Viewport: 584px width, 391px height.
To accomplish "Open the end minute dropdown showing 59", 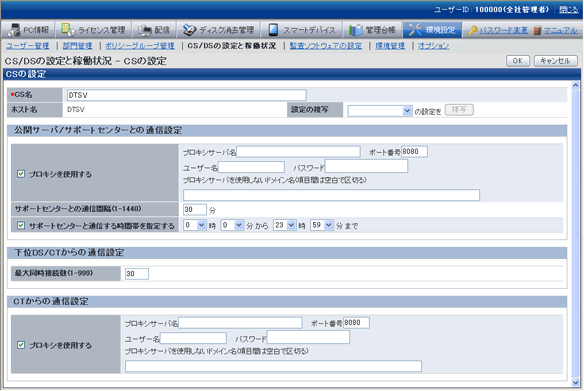I will tap(322, 225).
